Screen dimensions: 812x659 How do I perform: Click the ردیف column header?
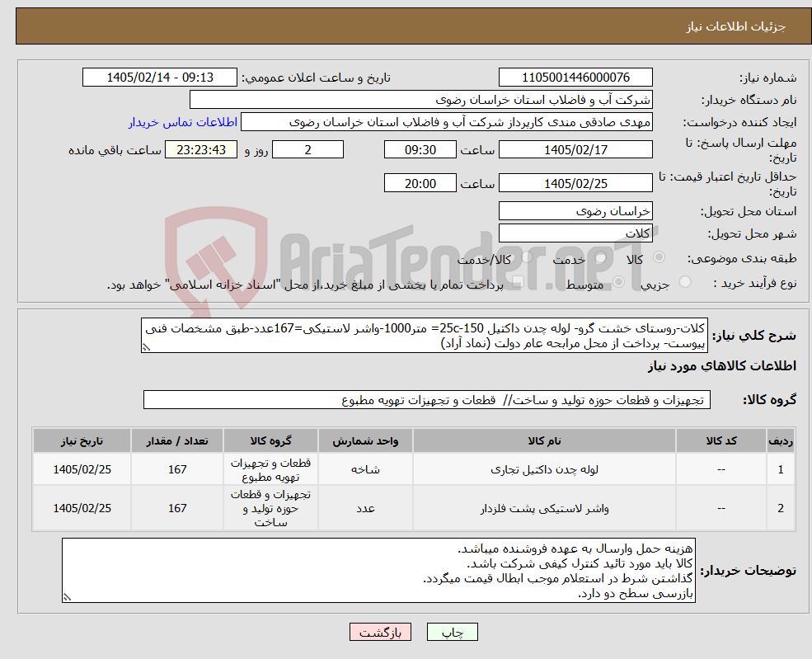(781, 441)
